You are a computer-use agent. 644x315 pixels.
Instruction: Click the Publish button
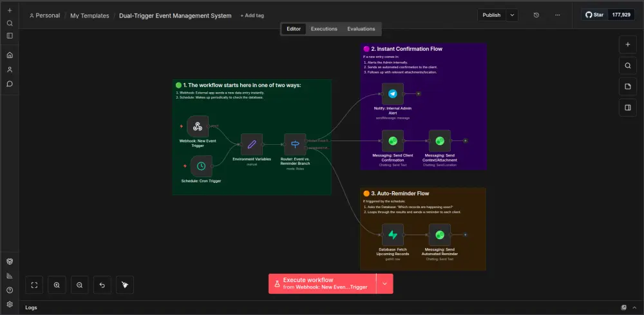point(491,15)
